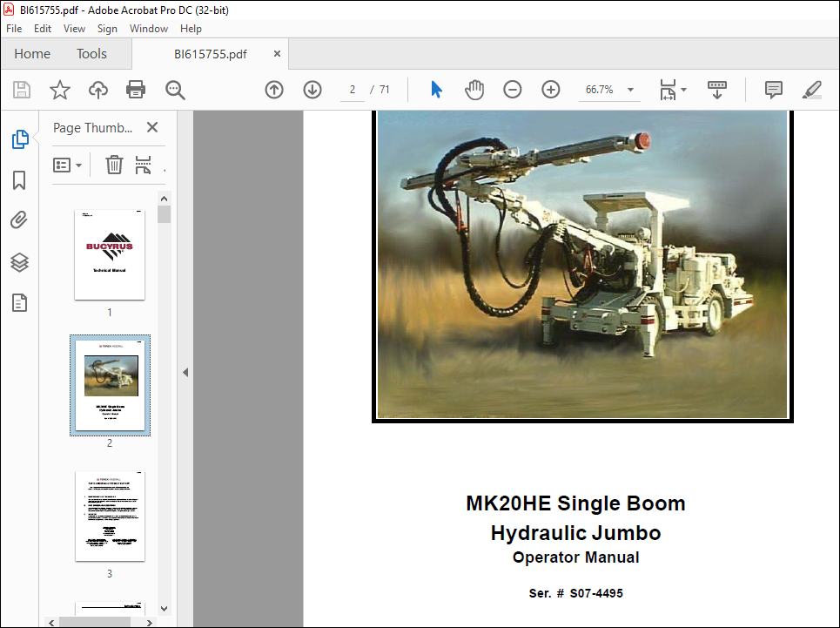Activate the Selection arrow tool
840x628 pixels.
tap(437, 90)
